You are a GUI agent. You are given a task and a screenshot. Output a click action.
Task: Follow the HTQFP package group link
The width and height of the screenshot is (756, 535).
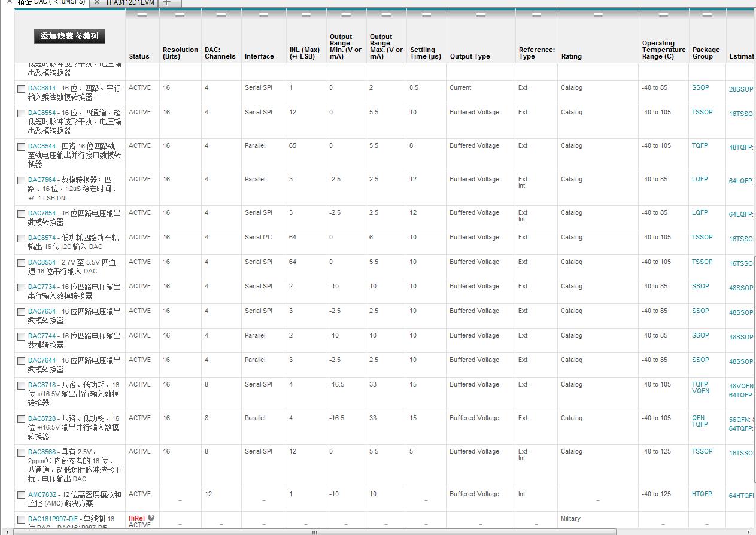click(702, 494)
